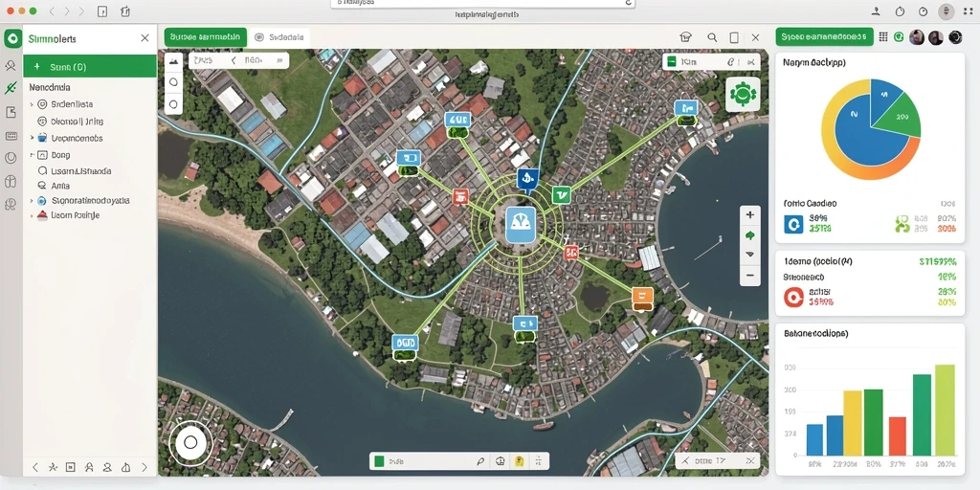Image resolution: width=980 pixels, height=490 pixels.
Task: Close the bottom-right map pill with the X
Action: coord(752,461)
